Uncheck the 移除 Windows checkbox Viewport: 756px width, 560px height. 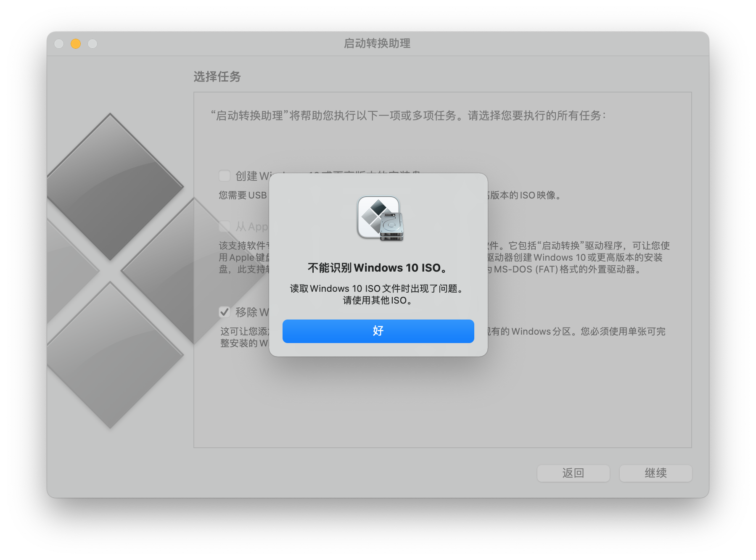pos(225,312)
